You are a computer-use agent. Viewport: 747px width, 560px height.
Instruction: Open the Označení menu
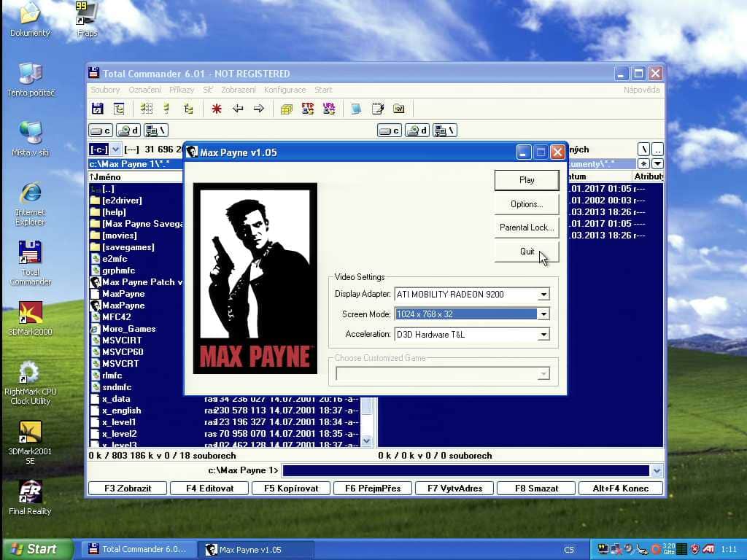click(144, 90)
